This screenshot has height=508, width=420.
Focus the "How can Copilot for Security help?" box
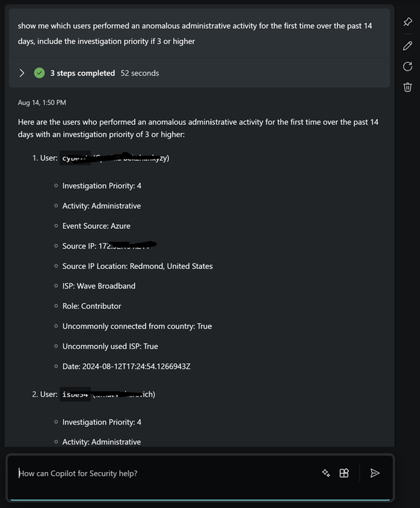point(163,473)
